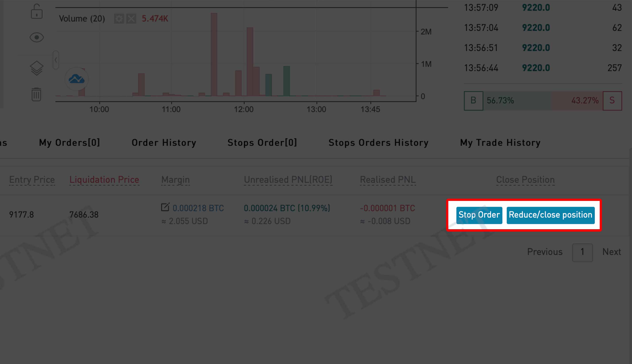This screenshot has width=632, height=364.
Task: Switch to the My Trade History tab
Action: click(500, 143)
